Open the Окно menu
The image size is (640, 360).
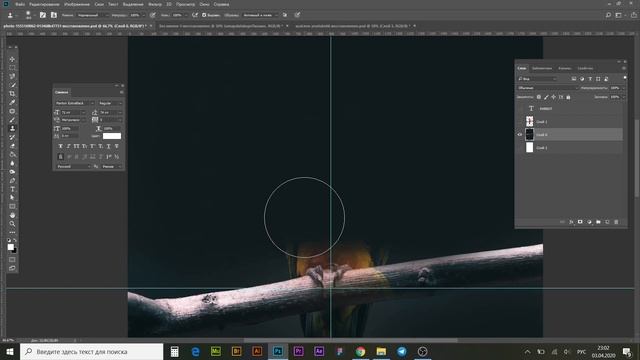[204, 4]
